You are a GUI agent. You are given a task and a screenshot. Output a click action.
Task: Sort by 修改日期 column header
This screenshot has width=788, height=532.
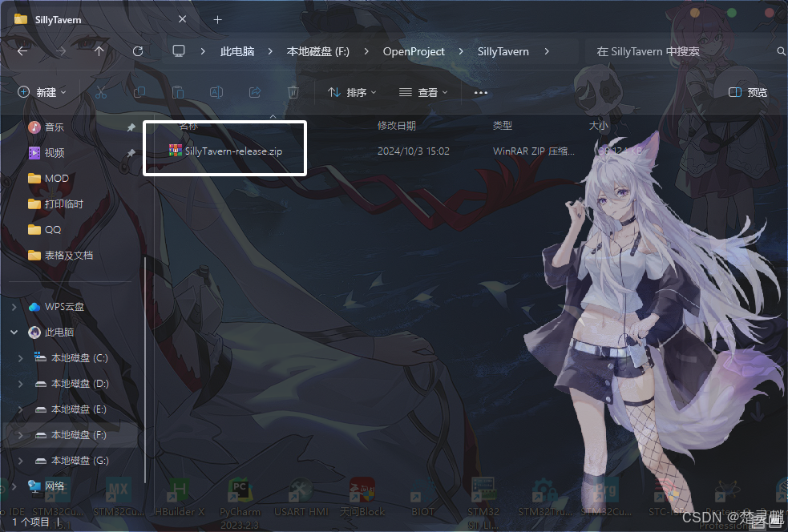pos(397,126)
